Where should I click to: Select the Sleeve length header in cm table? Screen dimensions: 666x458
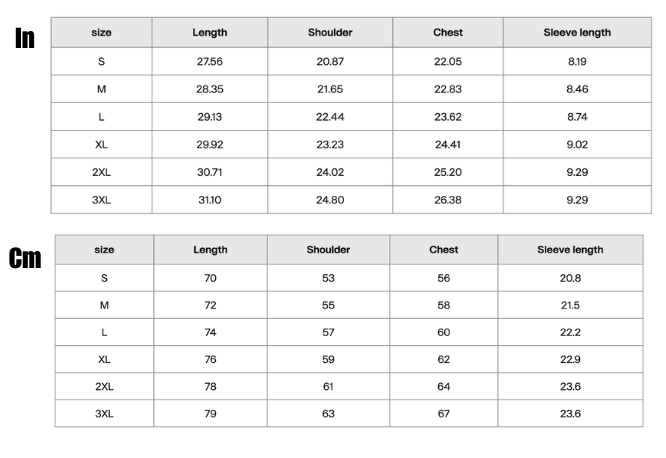(570, 250)
